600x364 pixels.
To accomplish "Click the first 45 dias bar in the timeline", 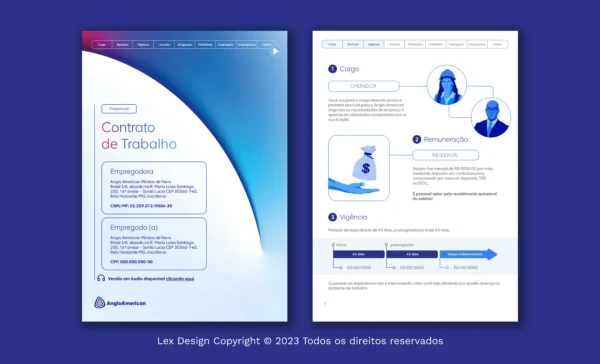I will [359, 255].
